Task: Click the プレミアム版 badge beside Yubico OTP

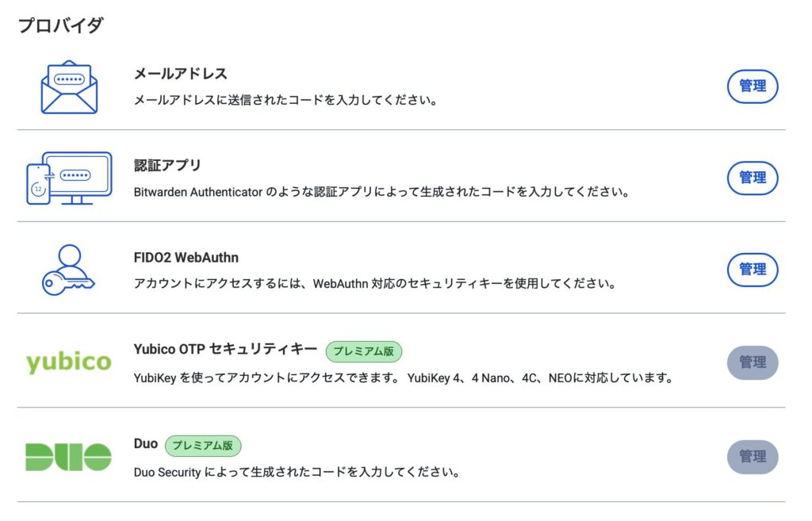Action: (363, 351)
